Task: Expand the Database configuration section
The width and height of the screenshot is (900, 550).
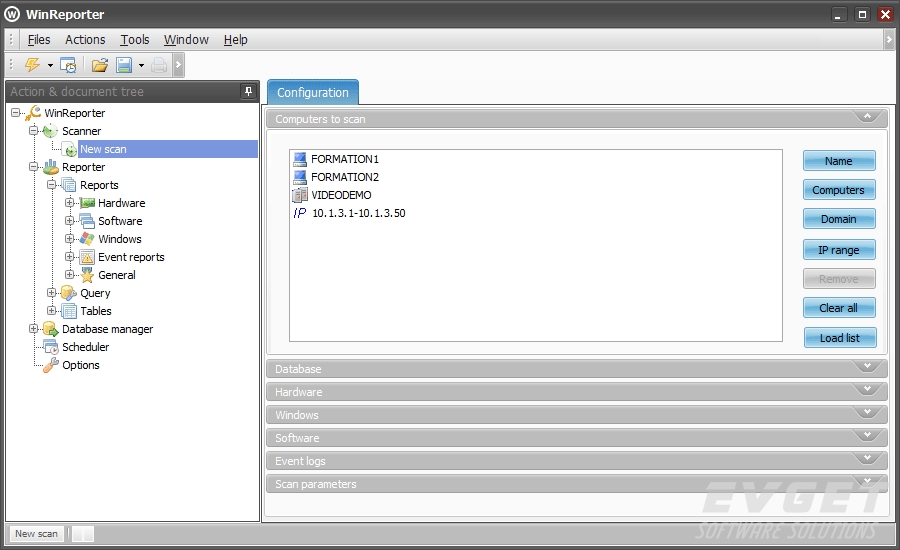Action: pos(867,367)
